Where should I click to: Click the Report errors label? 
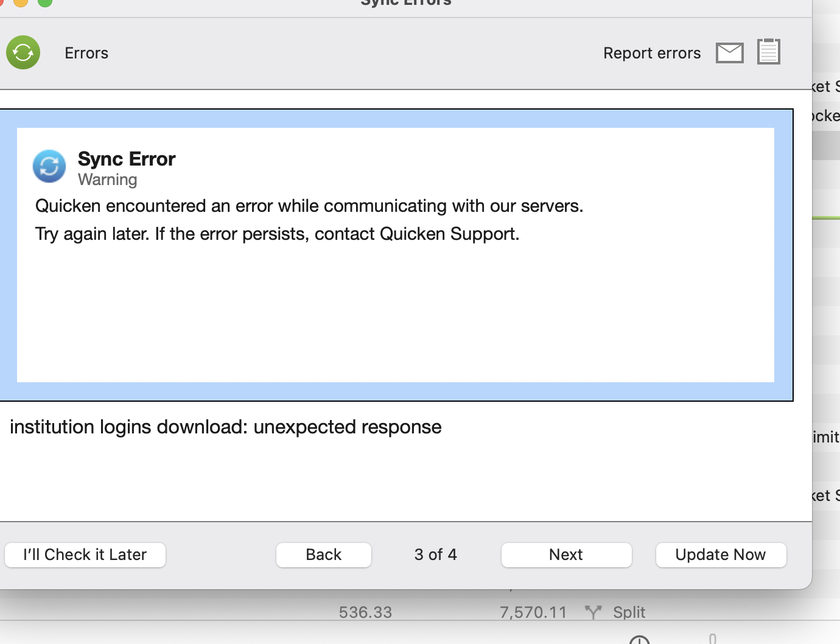pos(652,53)
